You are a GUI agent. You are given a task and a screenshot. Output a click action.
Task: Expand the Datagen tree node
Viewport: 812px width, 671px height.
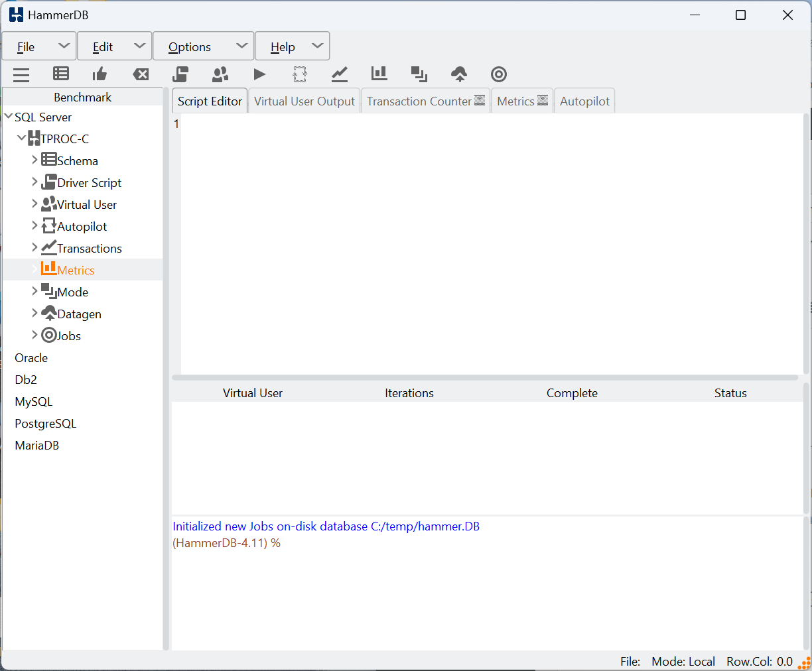point(34,312)
